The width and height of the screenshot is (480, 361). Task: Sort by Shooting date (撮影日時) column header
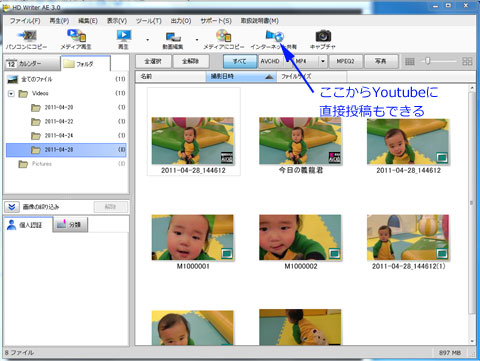[x=241, y=77]
